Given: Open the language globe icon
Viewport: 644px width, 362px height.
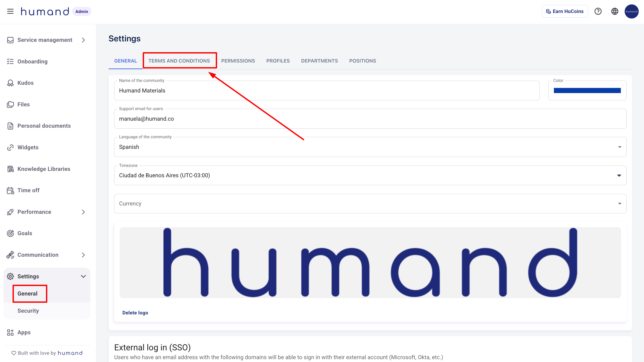Looking at the screenshot, I should 615,11.
